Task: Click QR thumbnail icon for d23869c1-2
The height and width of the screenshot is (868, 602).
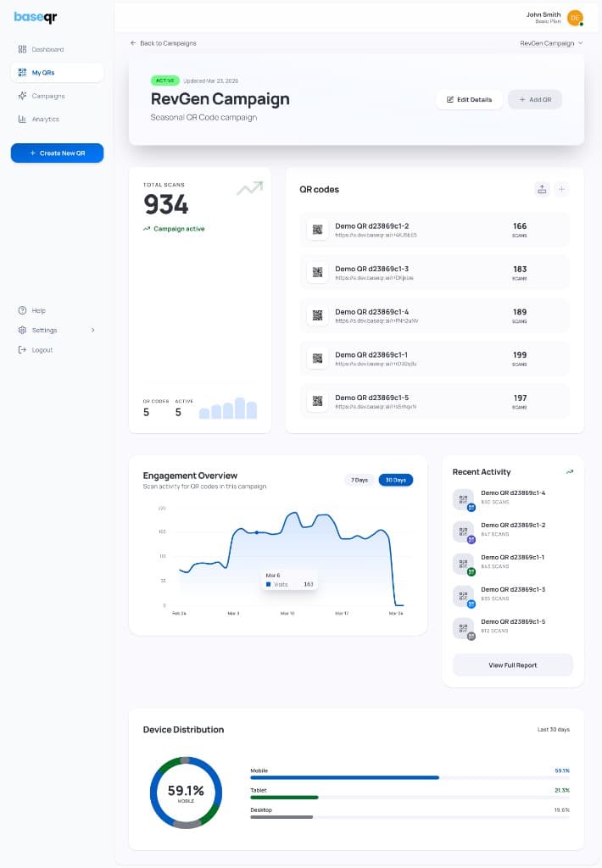Action: coord(317,229)
